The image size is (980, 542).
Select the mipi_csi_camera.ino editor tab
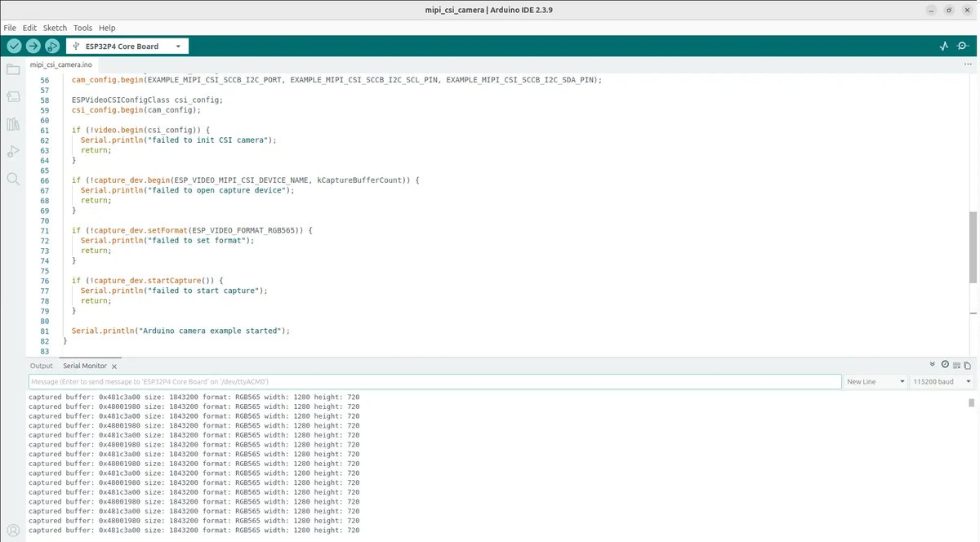[62, 64]
